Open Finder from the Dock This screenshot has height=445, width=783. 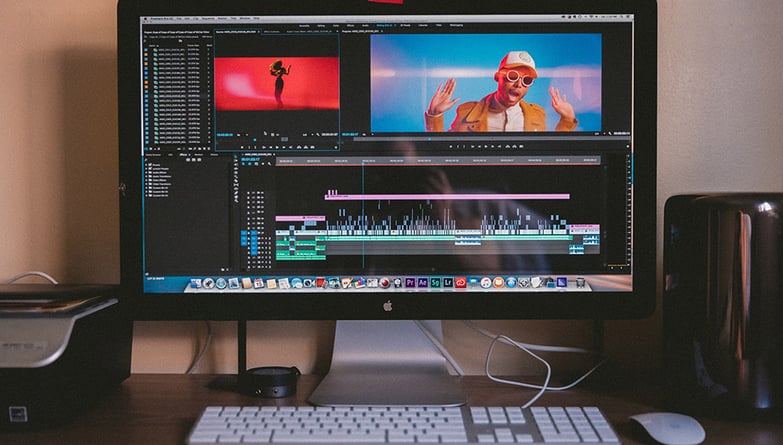coord(195,283)
